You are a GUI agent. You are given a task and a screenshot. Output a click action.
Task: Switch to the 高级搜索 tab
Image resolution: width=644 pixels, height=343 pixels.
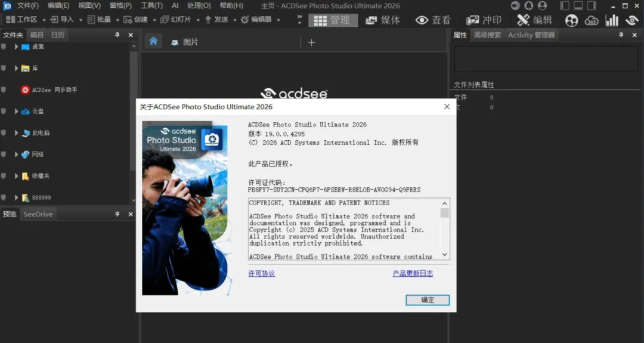point(487,35)
